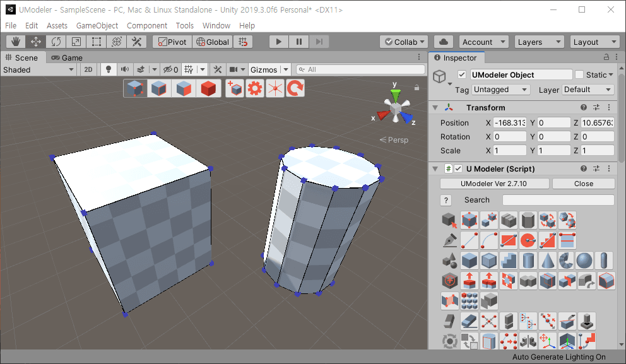
Task: Select the Move tool in the toolbar
Action: point(36,42)
